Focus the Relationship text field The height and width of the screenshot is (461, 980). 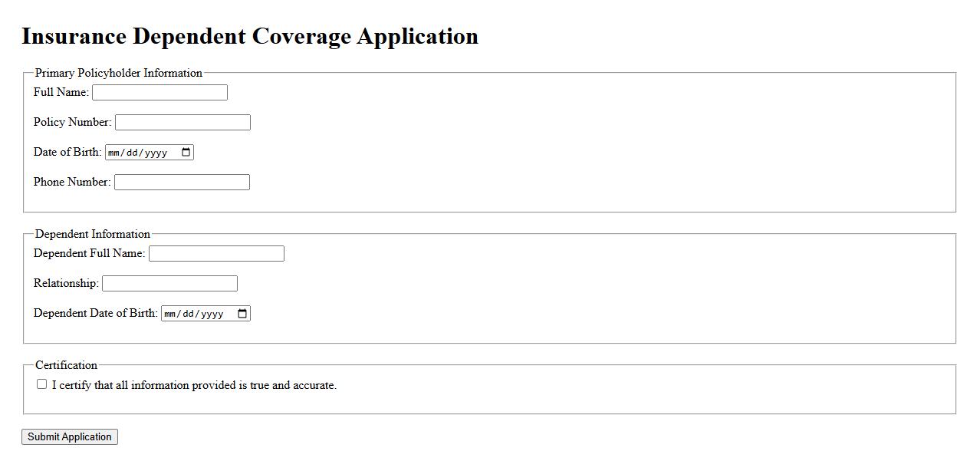pyautogui.click(x=169, y=284)
